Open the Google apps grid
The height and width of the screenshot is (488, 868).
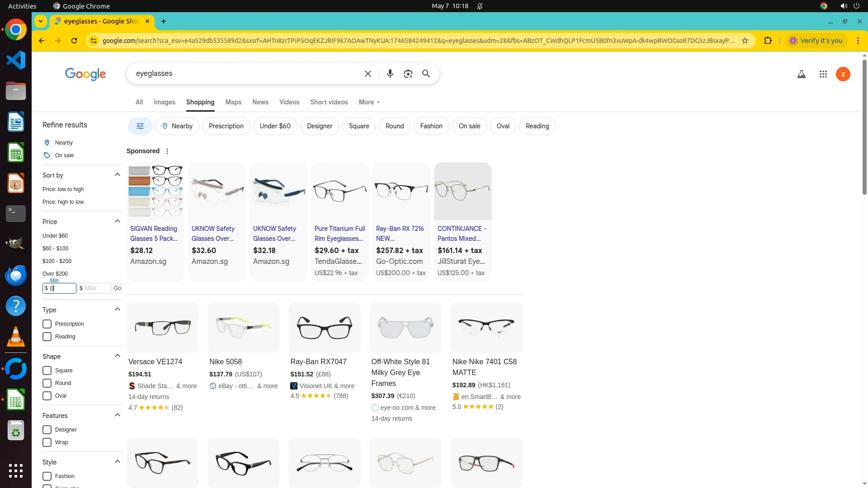click(823, 74)
